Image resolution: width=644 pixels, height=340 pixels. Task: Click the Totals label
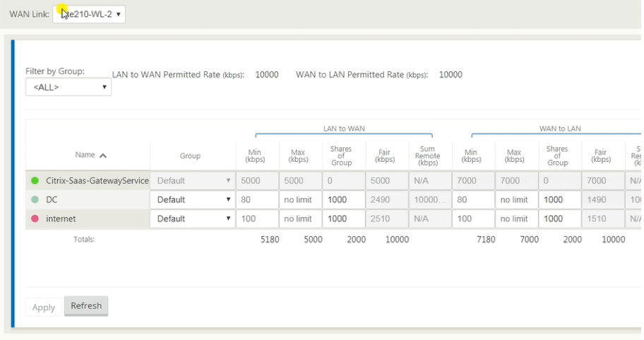(x=84, y=240)
